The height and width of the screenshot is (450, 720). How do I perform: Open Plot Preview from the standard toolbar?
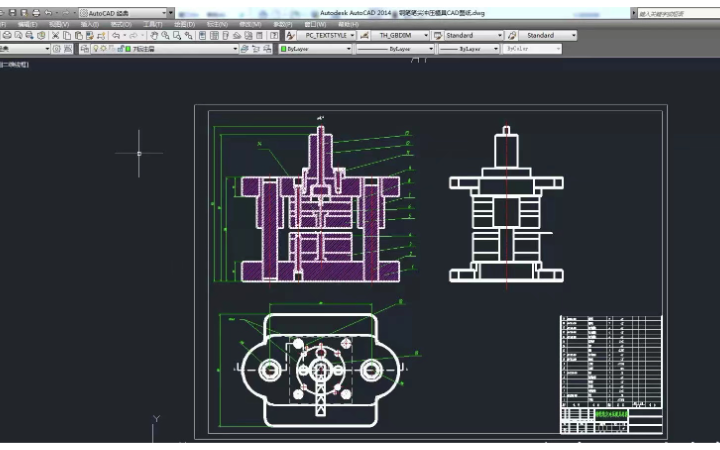18,35
